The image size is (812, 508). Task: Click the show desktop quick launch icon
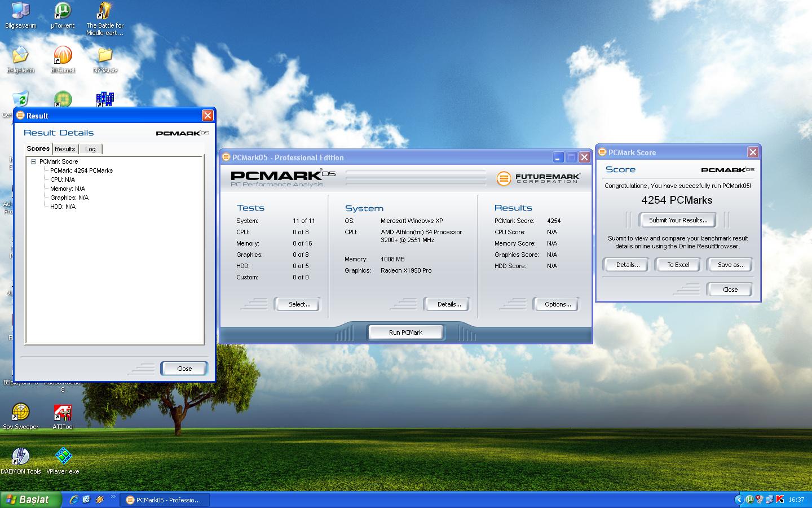click(86, 500)
